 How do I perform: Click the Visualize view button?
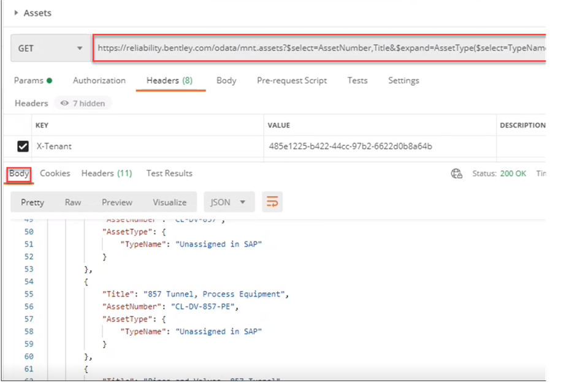170,202
